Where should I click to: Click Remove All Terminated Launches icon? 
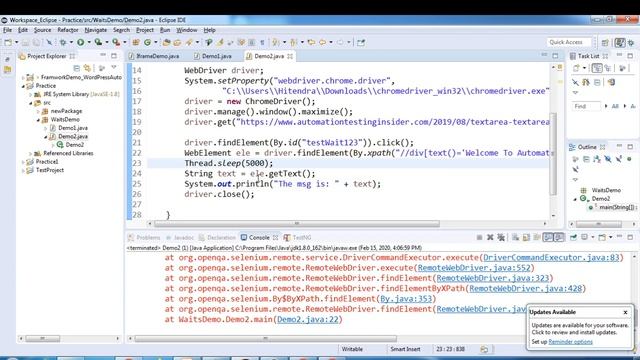coord(501,237)
